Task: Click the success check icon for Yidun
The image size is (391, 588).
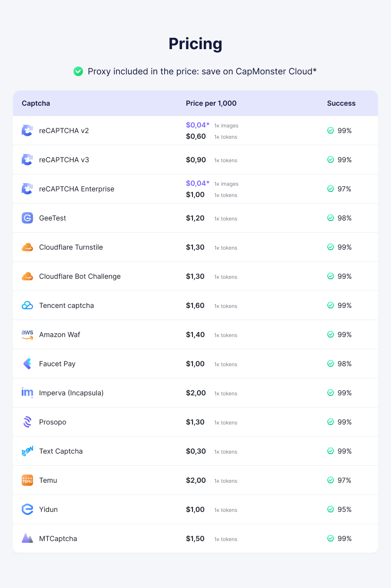Action: (331, 509)
